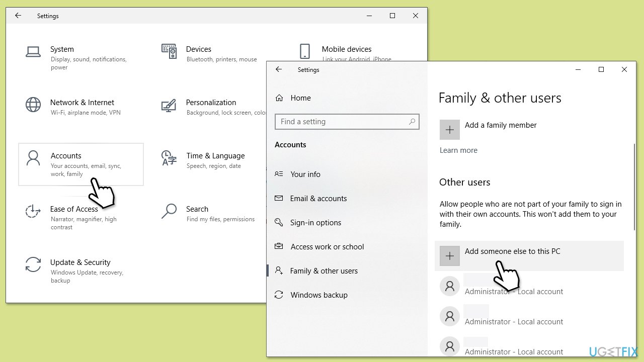The height and width of the screenshot is (362, 644).
Task: Open Accounts category in back window
Action: (x=81, y=164)
